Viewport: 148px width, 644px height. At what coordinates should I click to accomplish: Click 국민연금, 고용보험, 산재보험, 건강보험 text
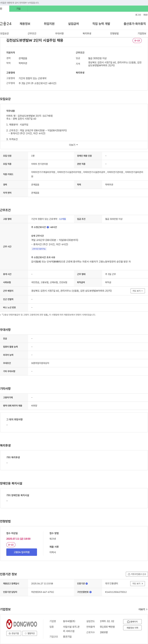click(49, 282)
